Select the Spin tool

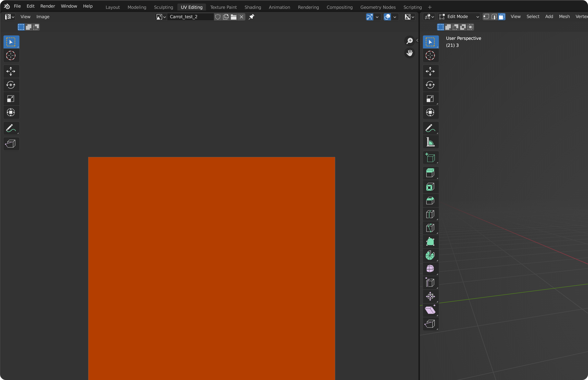point(430,255)
